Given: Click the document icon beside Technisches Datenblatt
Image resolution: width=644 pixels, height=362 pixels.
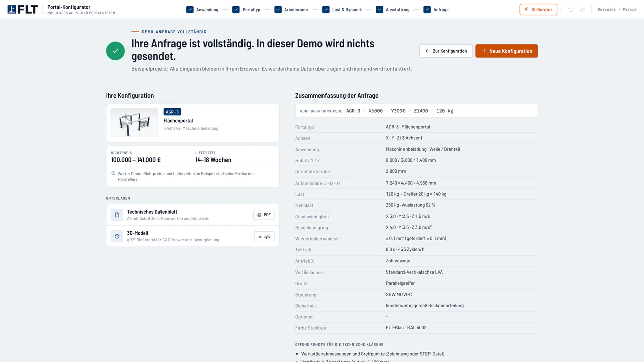Looking at the screenshot, I should [117, 215].
